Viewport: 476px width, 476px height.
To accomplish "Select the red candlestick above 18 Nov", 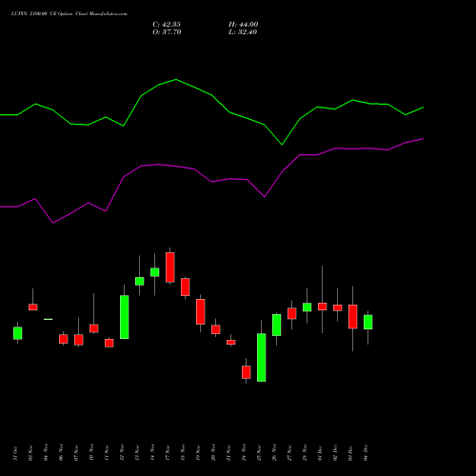I will point(186,287).
